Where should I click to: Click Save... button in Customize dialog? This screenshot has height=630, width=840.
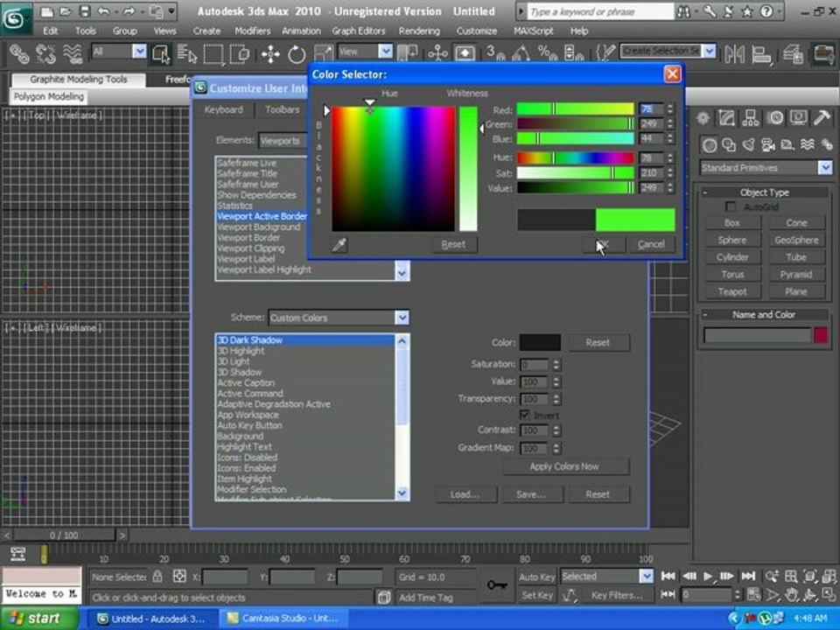(x=531, y=494)
